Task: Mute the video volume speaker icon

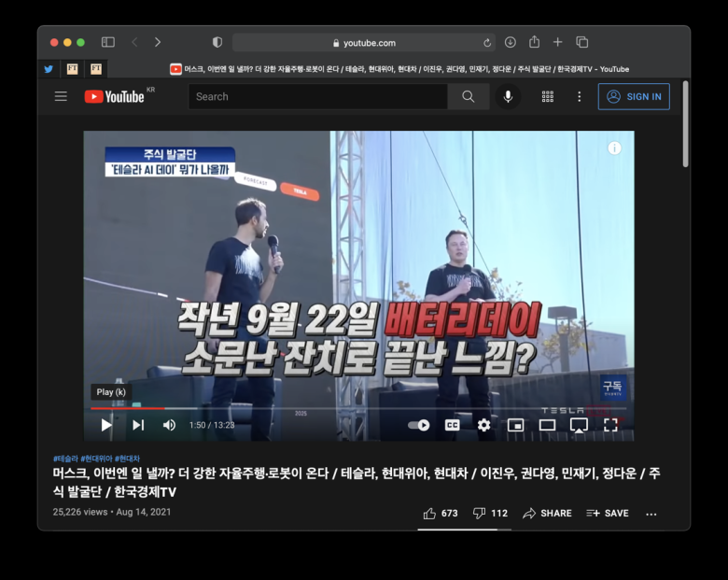Action: click(x=169, y=425)
